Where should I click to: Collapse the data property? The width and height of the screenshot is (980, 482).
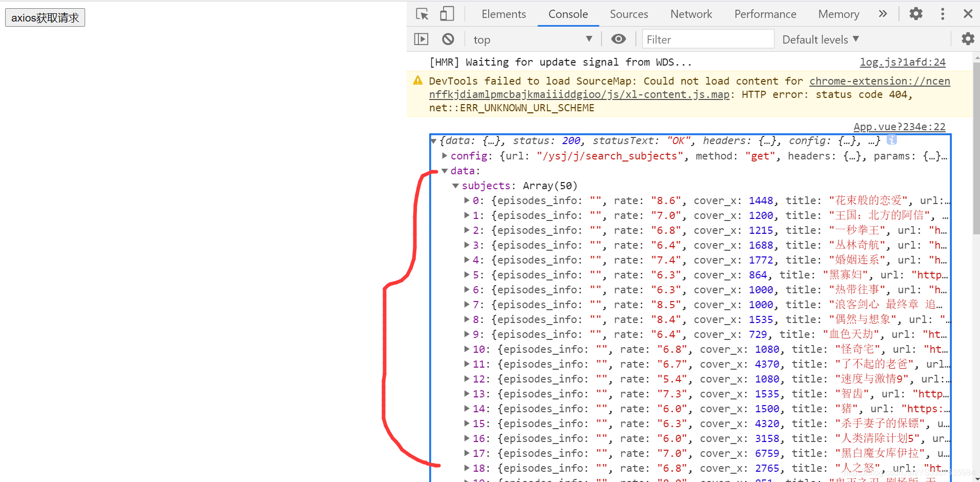445,171
